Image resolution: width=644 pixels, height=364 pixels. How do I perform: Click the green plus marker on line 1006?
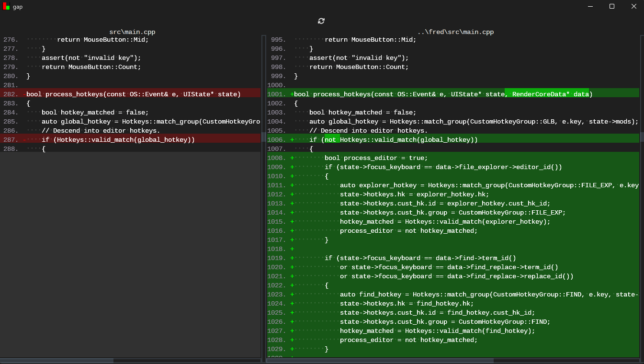point(292,140)
